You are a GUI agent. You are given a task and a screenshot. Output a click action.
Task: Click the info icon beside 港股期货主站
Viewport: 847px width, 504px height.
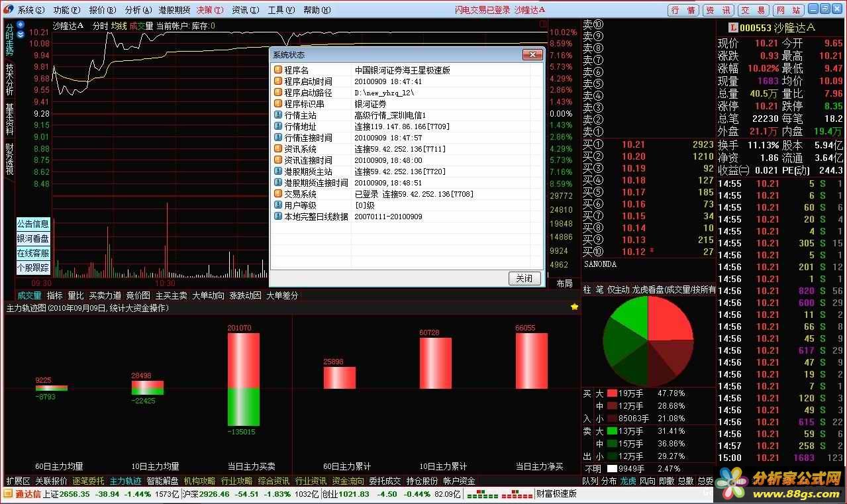pos(278,172)
